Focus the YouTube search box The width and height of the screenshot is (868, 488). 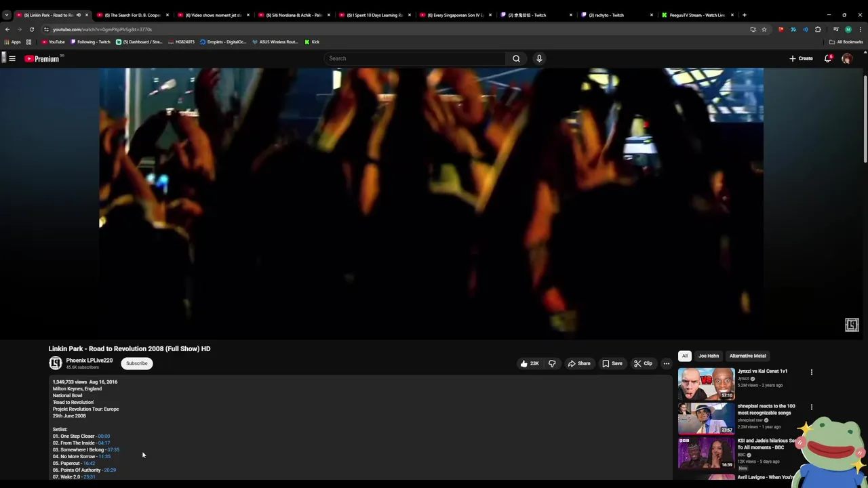(x=415, y=58)
